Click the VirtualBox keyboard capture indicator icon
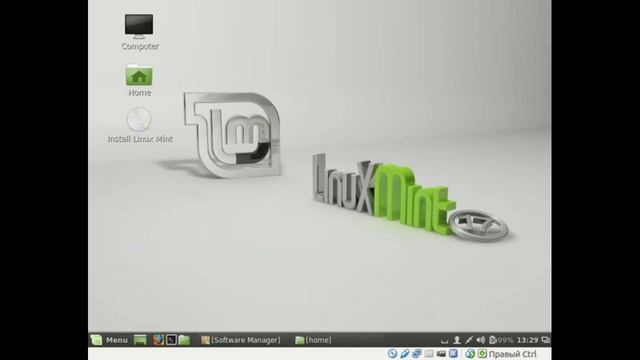Screen dimensions: 640x360 point(482,353)
